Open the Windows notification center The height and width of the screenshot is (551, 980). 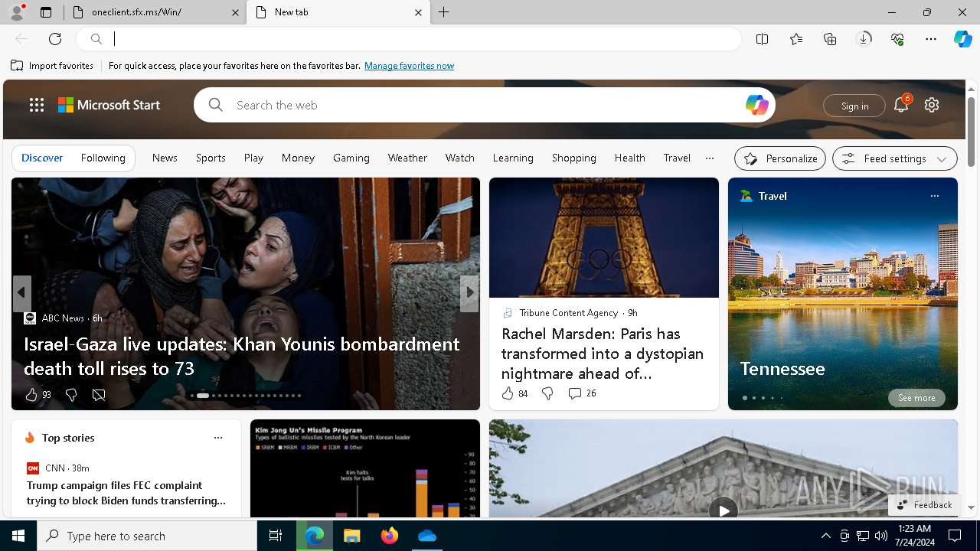pos(955,536)
